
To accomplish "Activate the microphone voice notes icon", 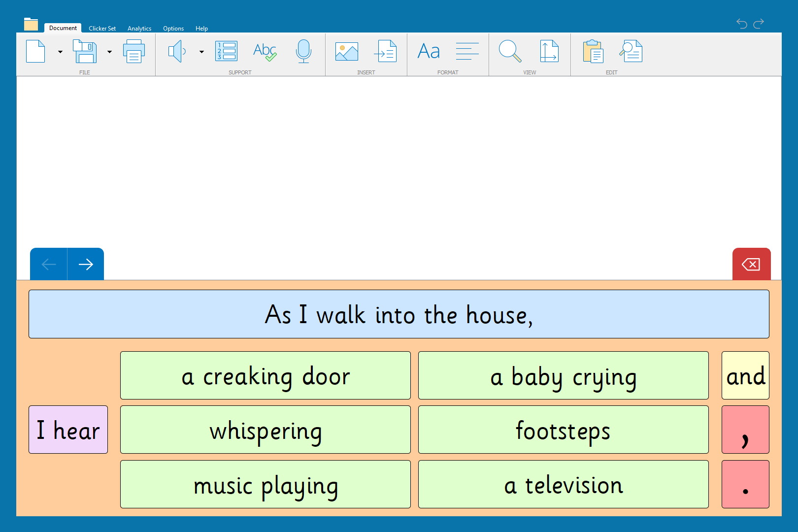I will point(303,51).
